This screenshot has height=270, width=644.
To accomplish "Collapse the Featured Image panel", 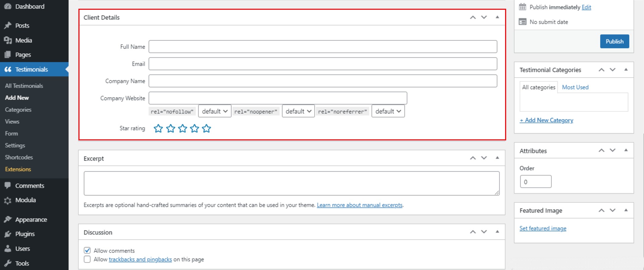I will tap(626, 210).
